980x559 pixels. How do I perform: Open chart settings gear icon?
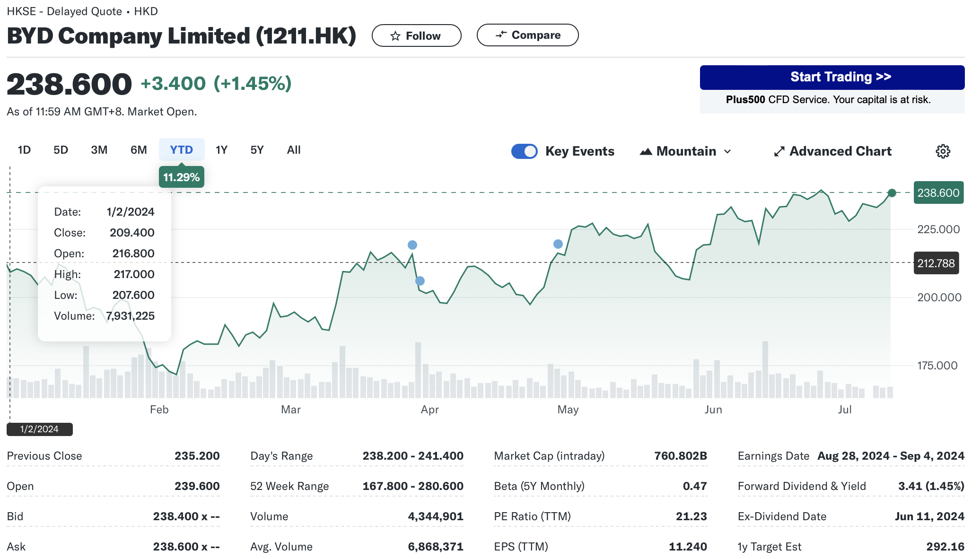coord(943,151)
